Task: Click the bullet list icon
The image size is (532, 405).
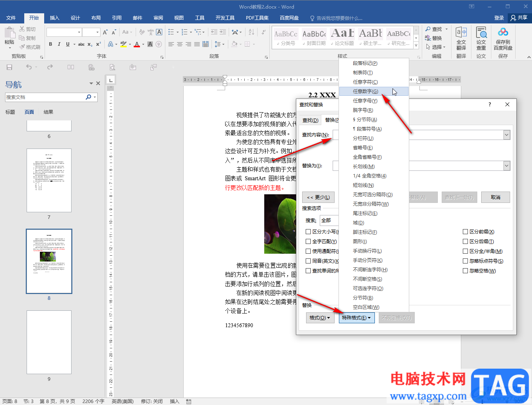Action: pyautogui.click(x=171, y=32)
